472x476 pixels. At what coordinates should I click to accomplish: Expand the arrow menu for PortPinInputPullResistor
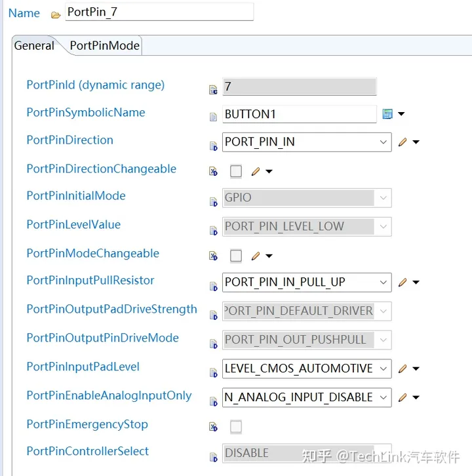click(x=416, y=283)
